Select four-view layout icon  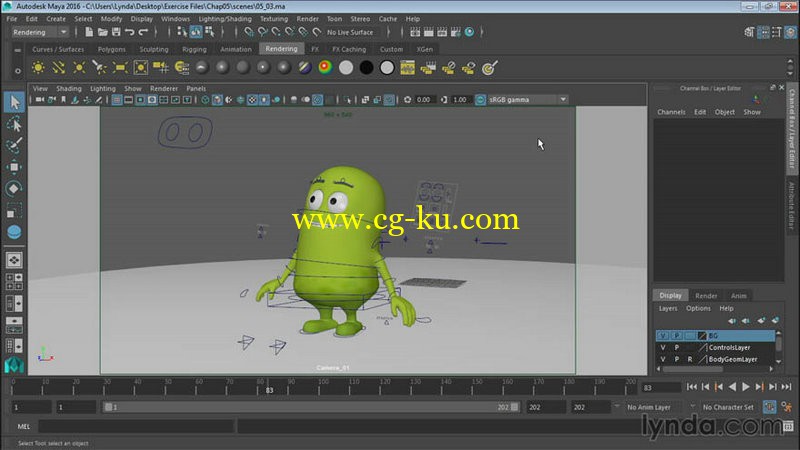point(14,282)
